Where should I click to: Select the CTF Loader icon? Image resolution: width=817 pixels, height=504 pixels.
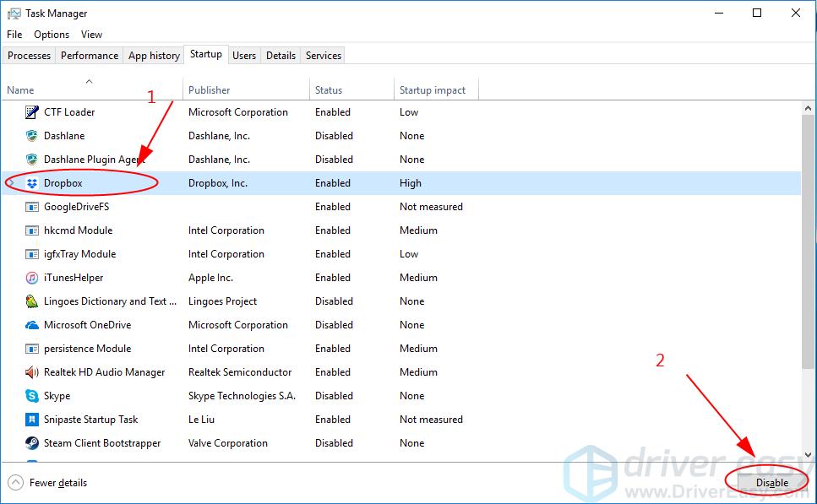click(30, 111)
